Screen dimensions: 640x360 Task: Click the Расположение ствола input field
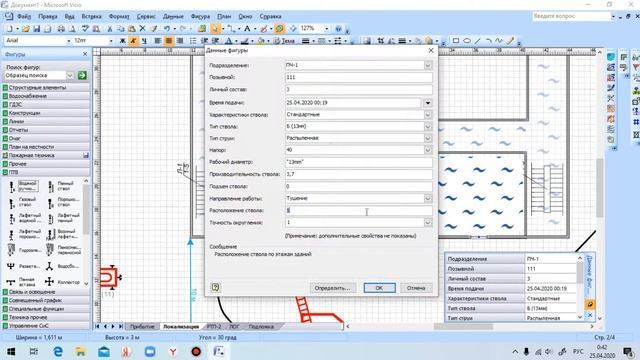point(359,211)
